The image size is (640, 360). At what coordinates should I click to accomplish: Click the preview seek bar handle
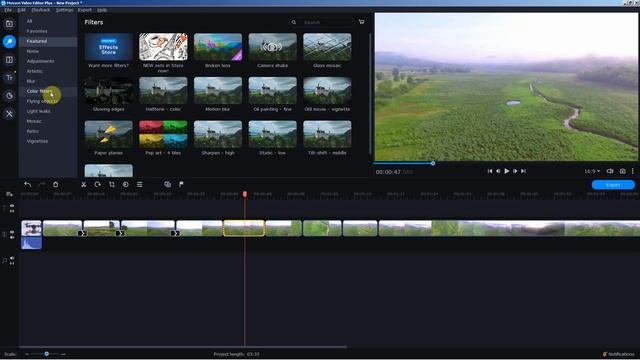[x=433, y=163]
